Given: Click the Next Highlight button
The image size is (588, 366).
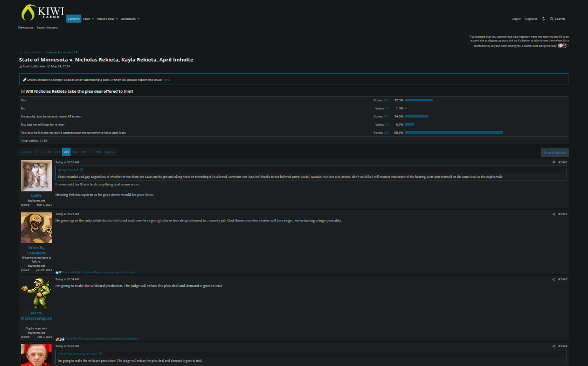Looking at the screenshot, I should coord(555,152).
